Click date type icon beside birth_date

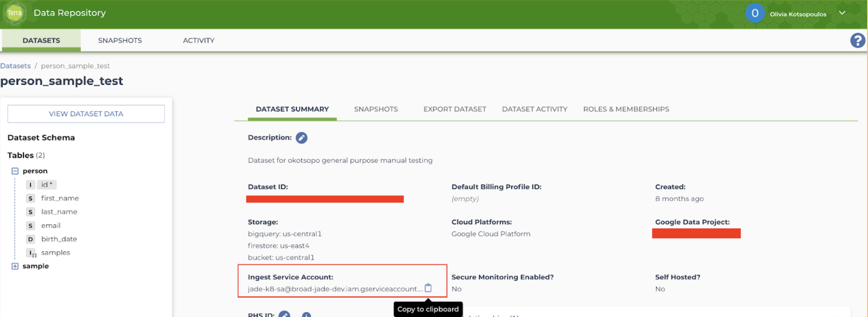click(30, 239)
